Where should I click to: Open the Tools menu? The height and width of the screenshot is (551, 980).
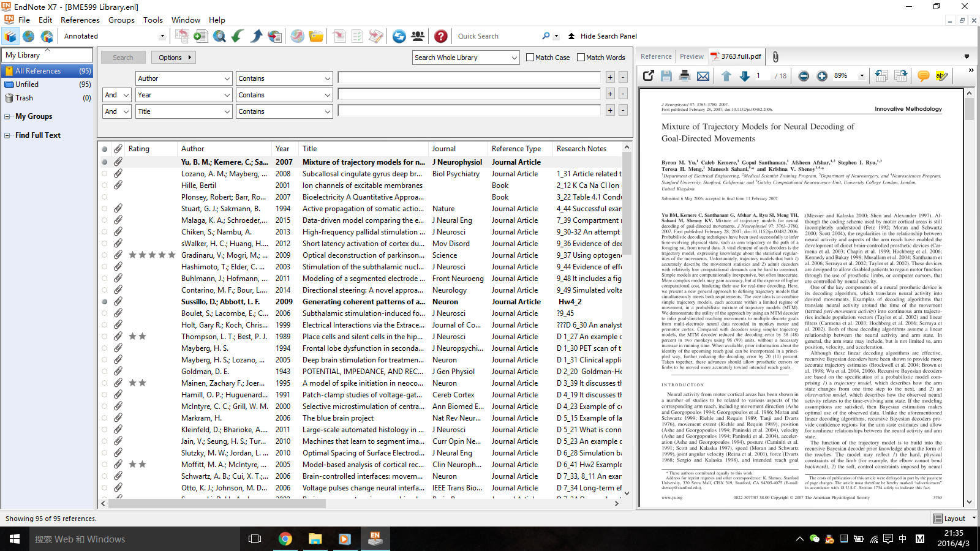pos(153,20)
